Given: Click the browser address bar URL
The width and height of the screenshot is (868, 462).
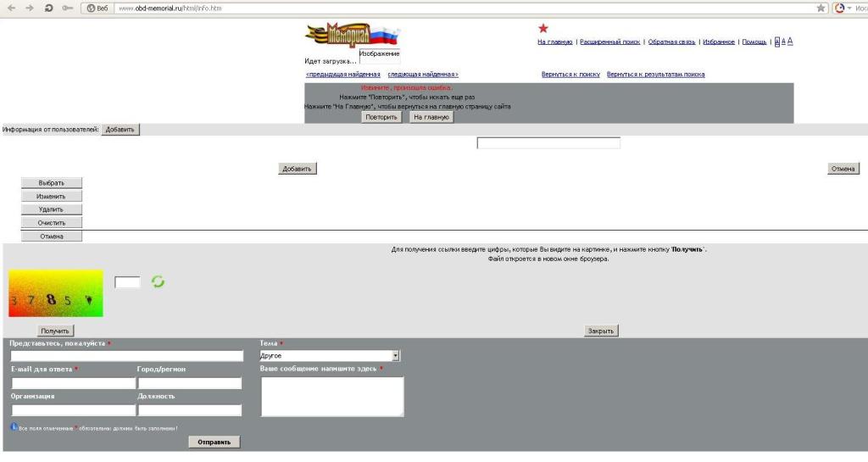Looking at the screenshot, I should (170, 8).
